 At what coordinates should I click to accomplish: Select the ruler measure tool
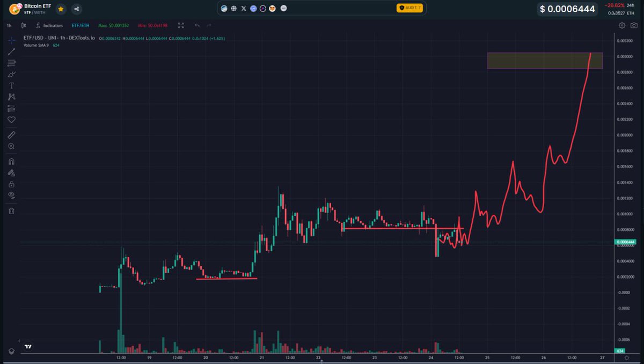pyautogui.click(x=11, y=135)
